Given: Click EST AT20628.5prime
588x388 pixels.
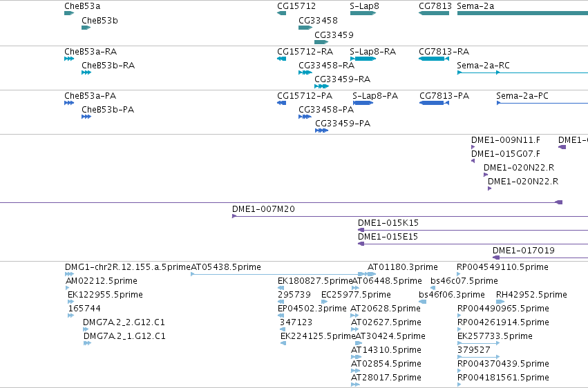Looking at the screenshot, I should 385,309.
